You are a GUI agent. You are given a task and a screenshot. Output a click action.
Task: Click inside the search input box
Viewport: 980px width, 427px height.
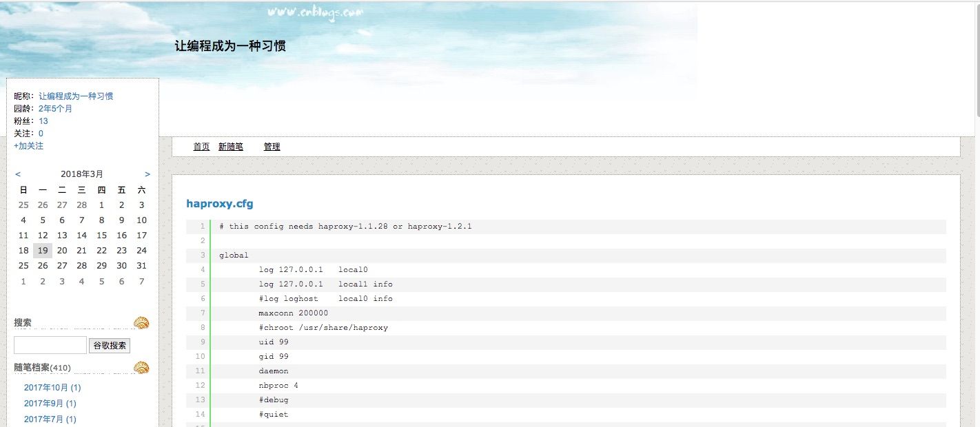[x=49, y=345]
